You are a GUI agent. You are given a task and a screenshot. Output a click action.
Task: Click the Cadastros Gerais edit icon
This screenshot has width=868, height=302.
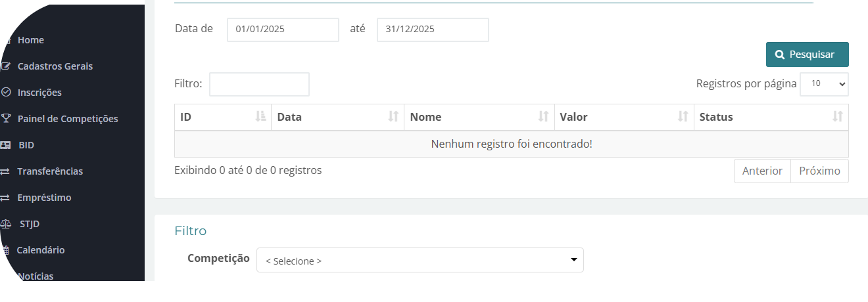[6, 66]
